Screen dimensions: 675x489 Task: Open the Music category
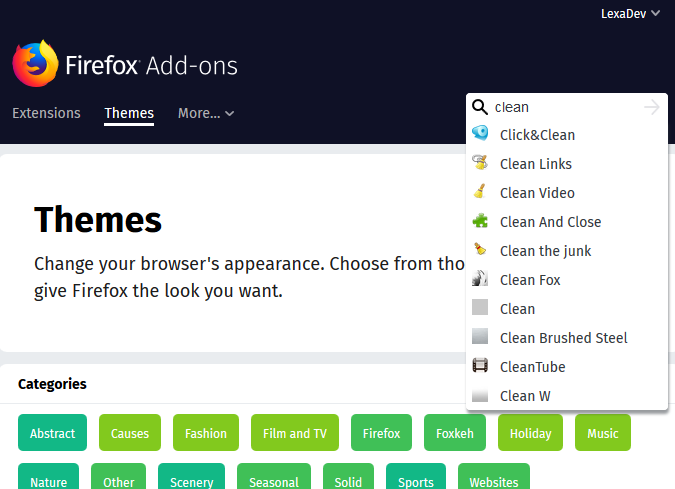point(603,433)
